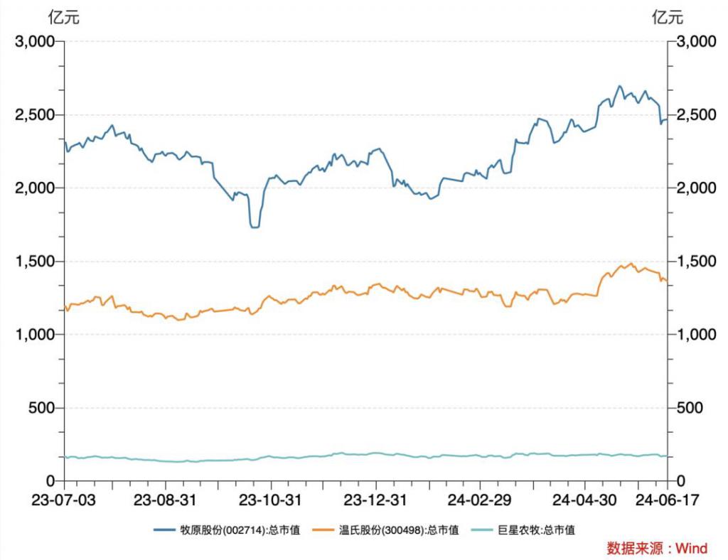Click the orange 温氏股份 legend line swatch

[323, 529]
